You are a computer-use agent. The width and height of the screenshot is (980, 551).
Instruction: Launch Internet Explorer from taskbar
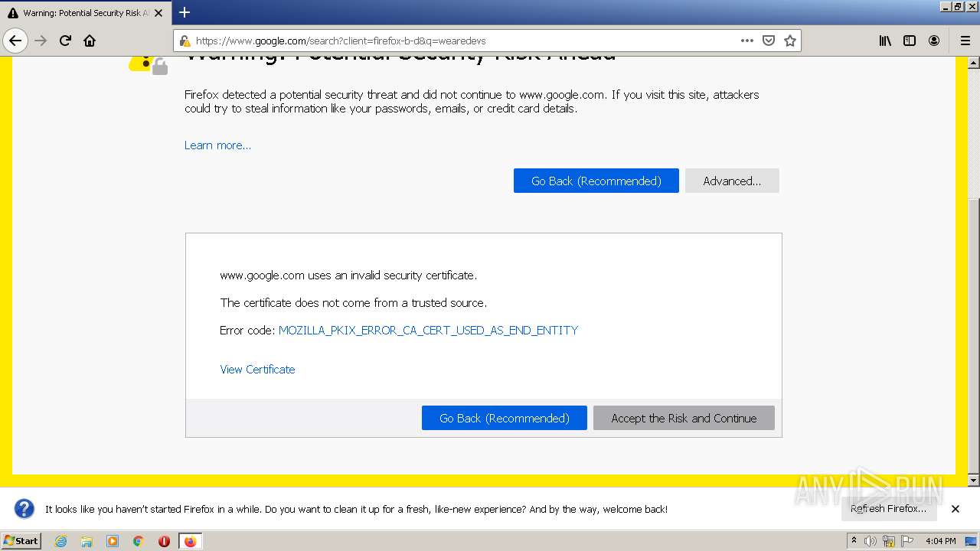tap(61, 541)
